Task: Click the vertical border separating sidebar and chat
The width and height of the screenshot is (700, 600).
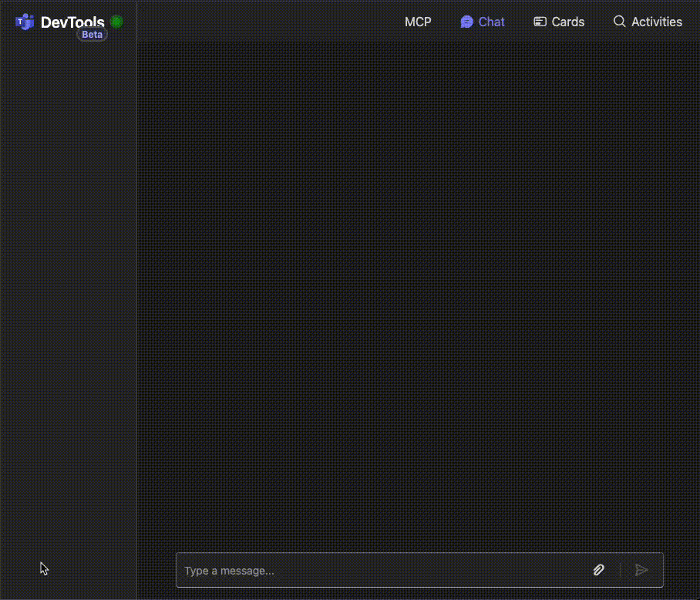Action: click(137, 308)
